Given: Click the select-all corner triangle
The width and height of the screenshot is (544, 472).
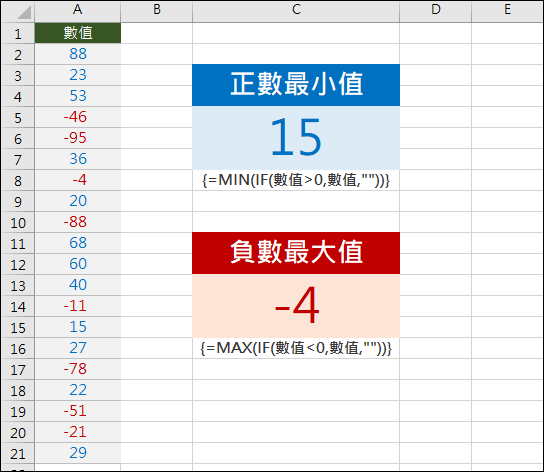Looking at the screenshot, I should point(24,12).
